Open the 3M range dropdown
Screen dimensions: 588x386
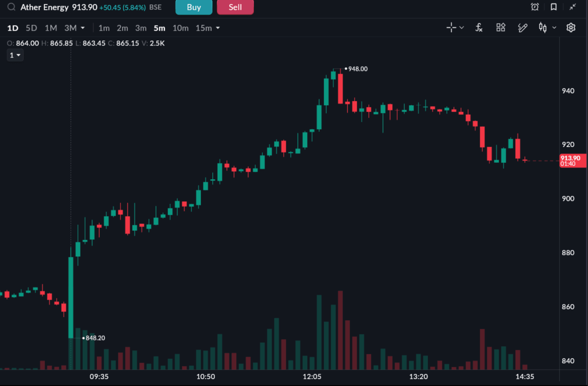[x=83, y=28]
